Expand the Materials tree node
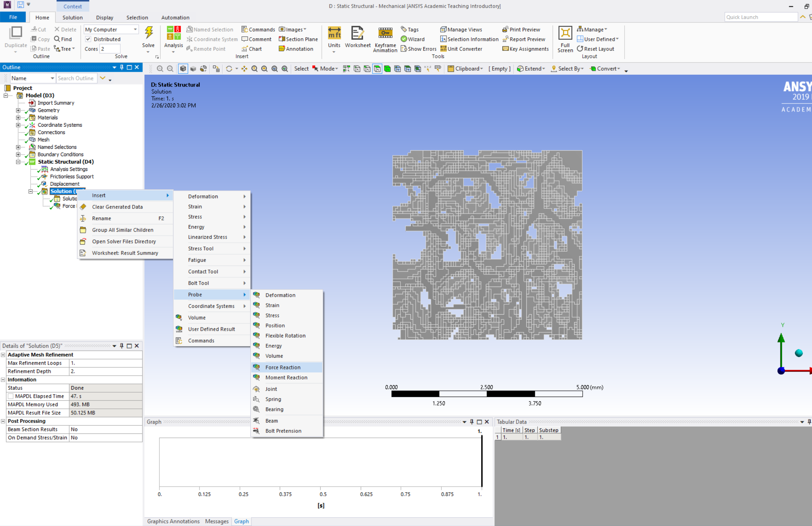Image resolution: width=812 pixels, height=526 pixels. [18, 118]
